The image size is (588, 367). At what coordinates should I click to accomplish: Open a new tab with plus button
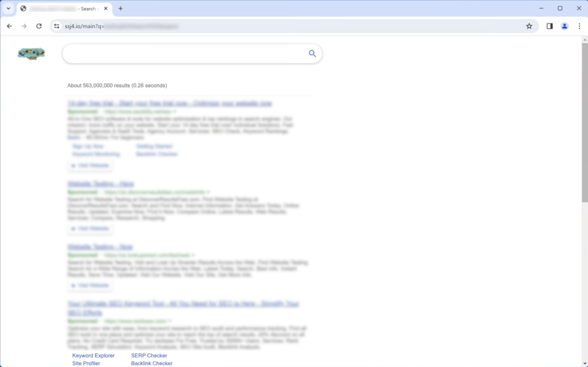[x=120, y=9]
